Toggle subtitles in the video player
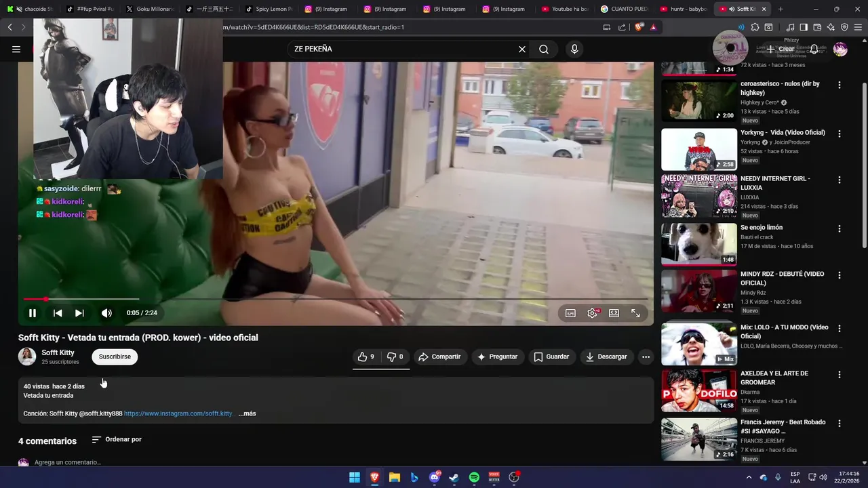 [x=570, y=313]
